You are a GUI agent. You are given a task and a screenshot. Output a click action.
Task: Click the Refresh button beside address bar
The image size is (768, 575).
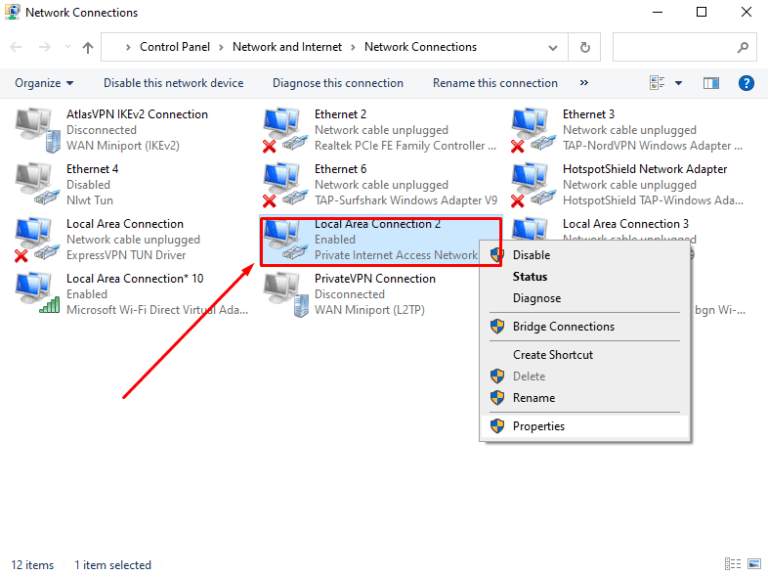pos(584,47)
